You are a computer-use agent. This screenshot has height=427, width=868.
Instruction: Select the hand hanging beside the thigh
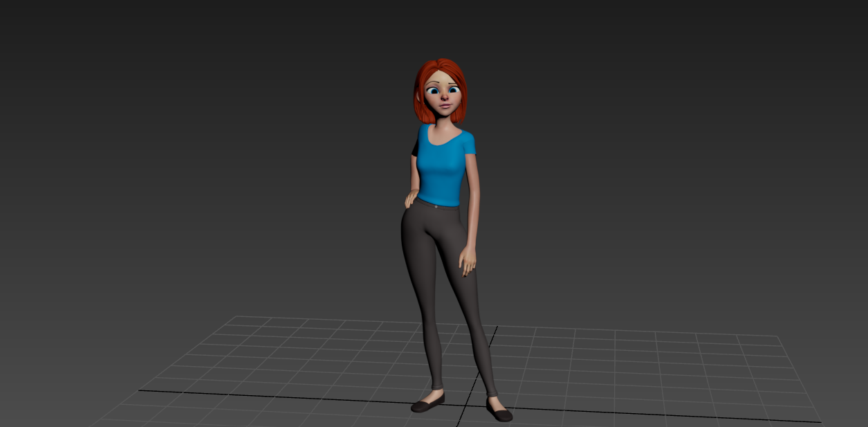pos(468,260)
